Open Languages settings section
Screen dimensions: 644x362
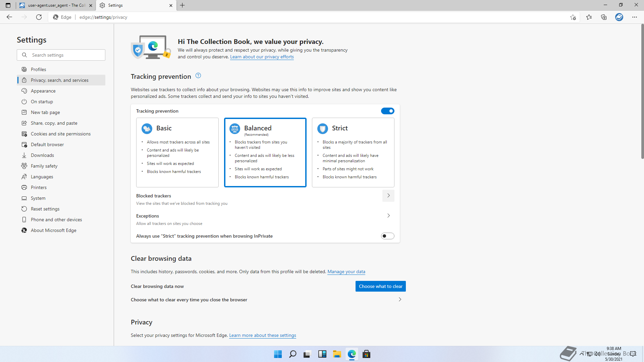[61, 177]
